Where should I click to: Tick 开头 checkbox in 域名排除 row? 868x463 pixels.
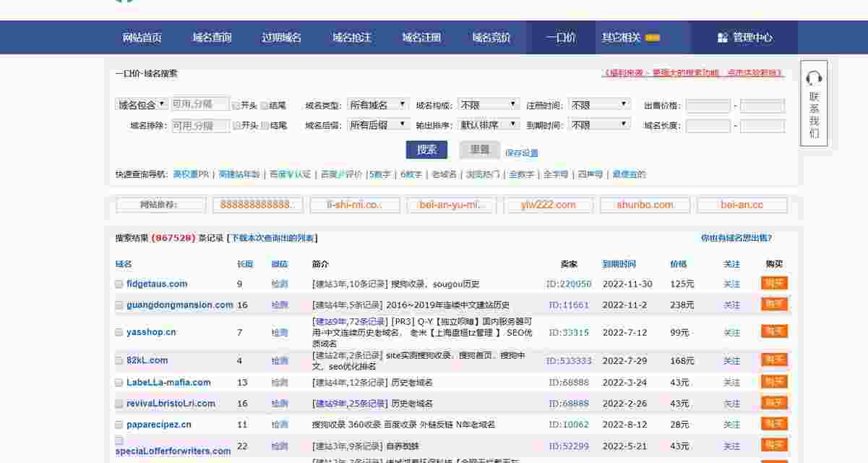tap(236, 126)
